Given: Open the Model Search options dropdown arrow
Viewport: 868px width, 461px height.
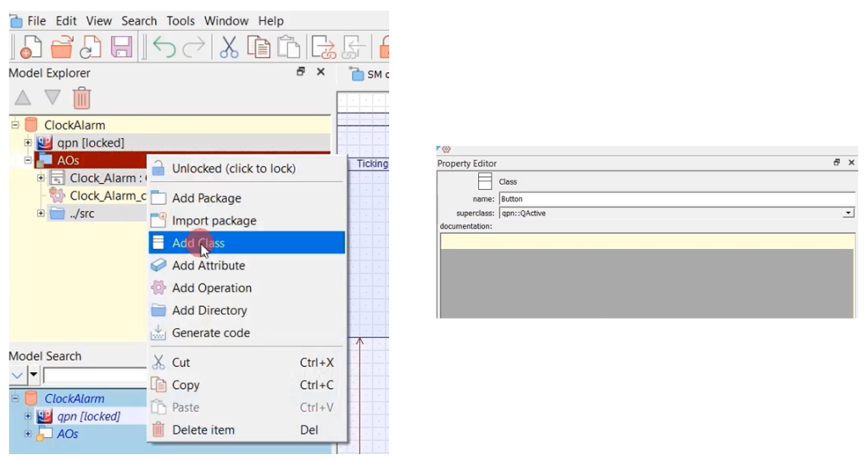Looking at the screenshot, I should 33,375.
